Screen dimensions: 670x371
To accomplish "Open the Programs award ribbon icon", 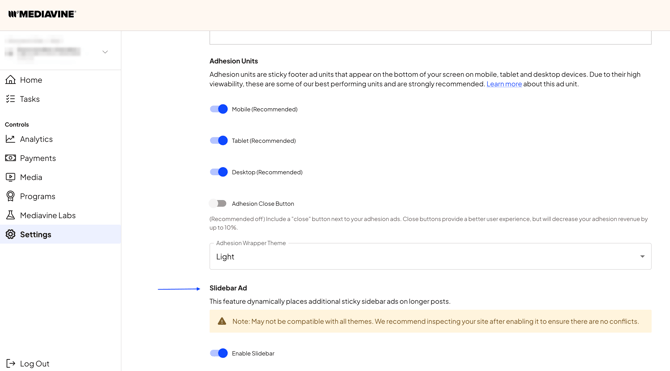I will 10,196.
